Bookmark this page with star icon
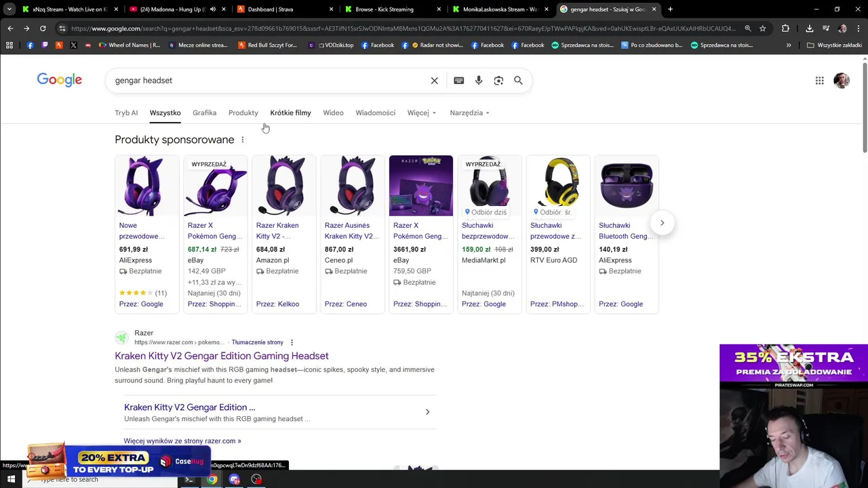This screenshot has height=488, width=868. (763, 28)
